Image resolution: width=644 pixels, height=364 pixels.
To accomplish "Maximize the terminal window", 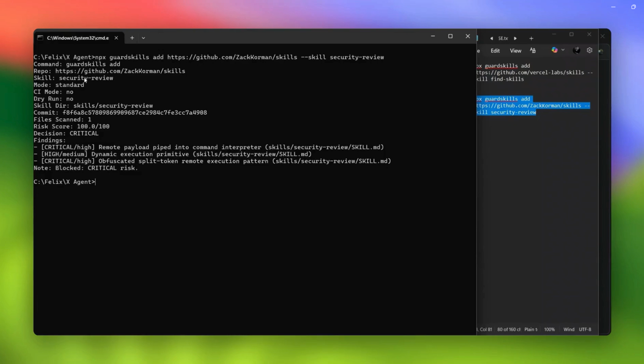I will pos(450,36).
